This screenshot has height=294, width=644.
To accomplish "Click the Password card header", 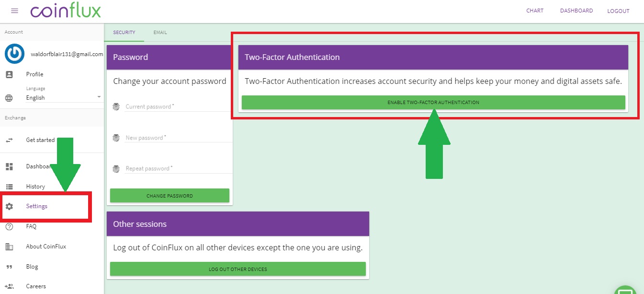I will pos(169,57).
